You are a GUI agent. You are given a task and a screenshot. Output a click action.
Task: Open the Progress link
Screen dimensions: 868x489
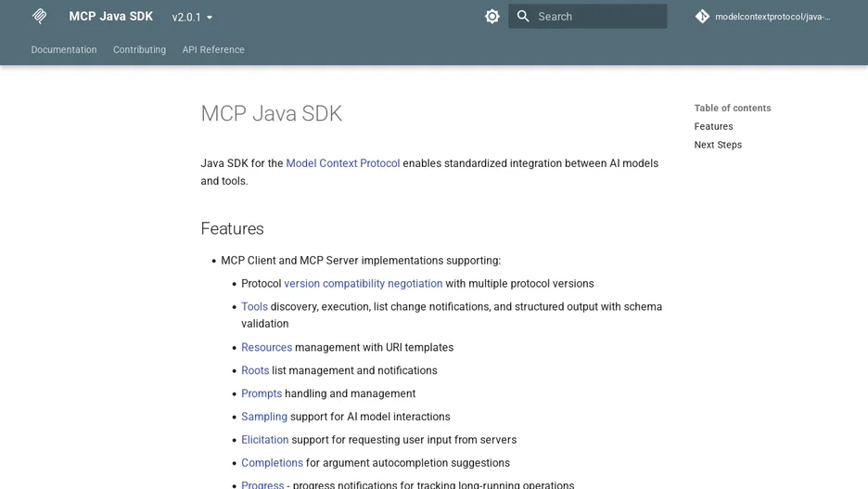262,484
